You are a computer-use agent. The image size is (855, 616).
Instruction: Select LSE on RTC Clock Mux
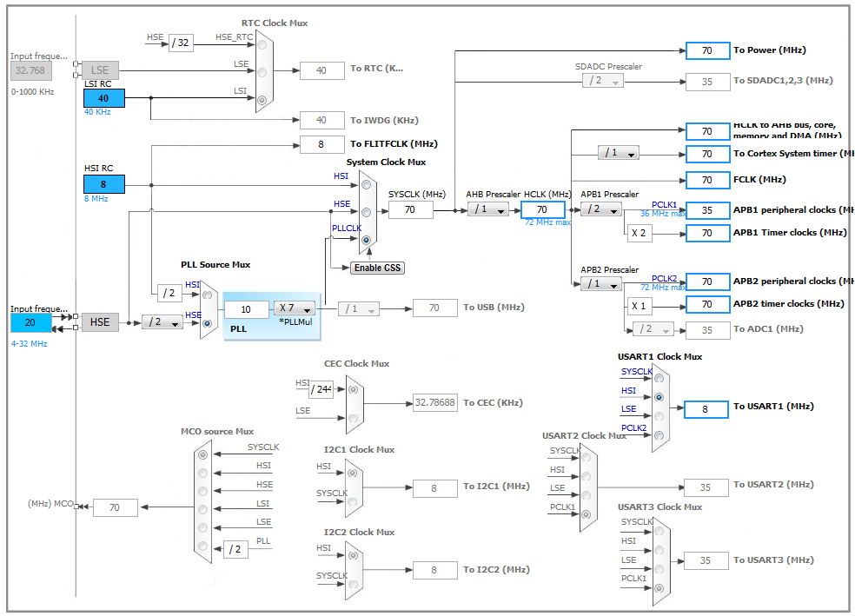tap(262, 72)
